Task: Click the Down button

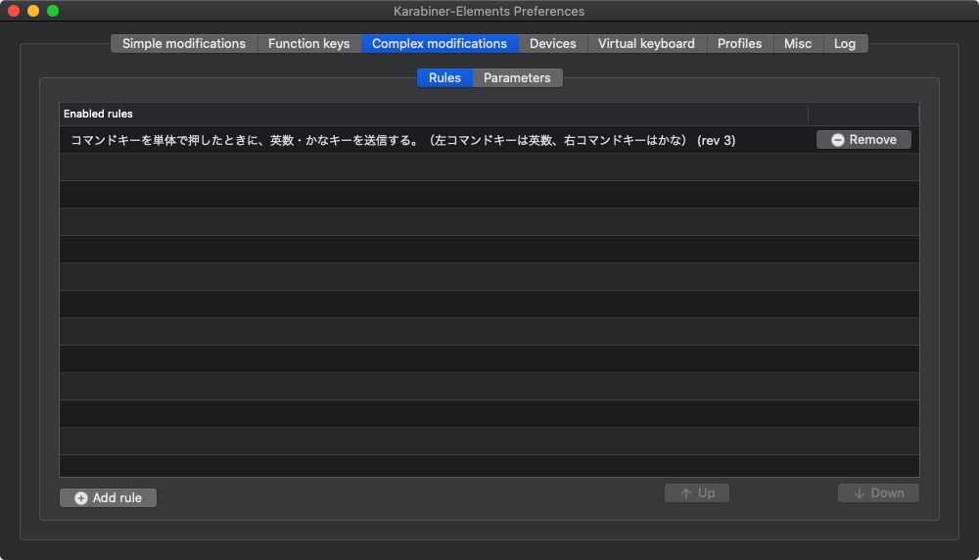Action: click(878, 493)
